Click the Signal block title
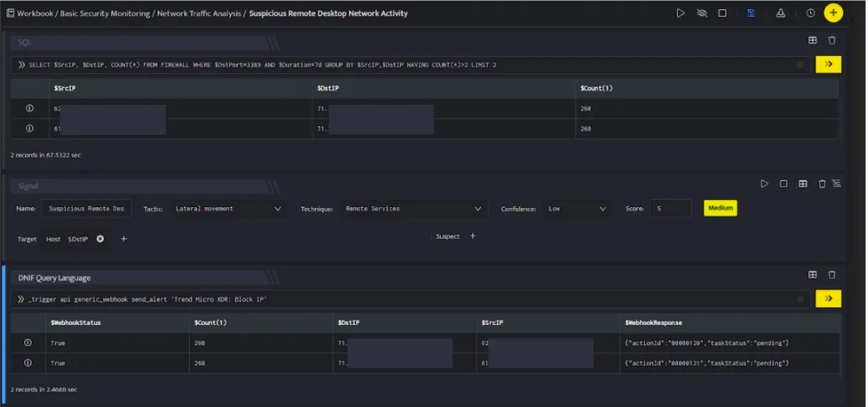Screen dimensions: 868x407 (x=28, y=186)
